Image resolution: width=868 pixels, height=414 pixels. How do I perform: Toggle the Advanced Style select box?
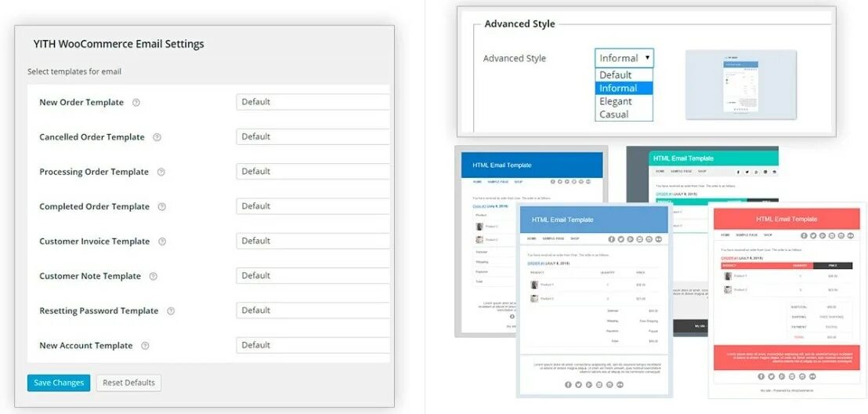[x=624, y=58]
